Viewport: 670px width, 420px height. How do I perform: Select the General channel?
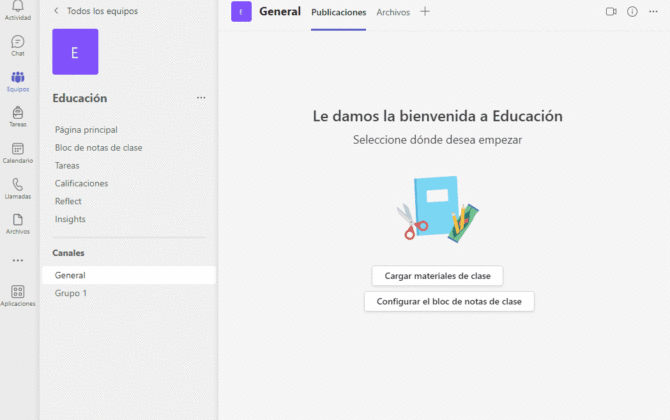pyautogui.click(x=129, y=275)
